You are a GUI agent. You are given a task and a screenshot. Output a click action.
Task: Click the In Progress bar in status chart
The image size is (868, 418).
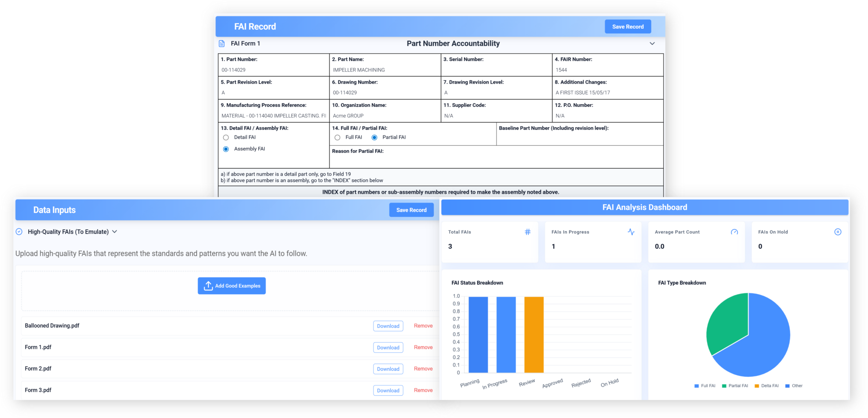pos(506,335)
